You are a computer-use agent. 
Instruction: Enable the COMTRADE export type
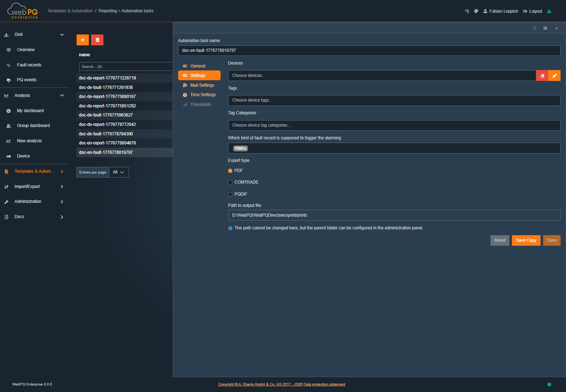230,182
